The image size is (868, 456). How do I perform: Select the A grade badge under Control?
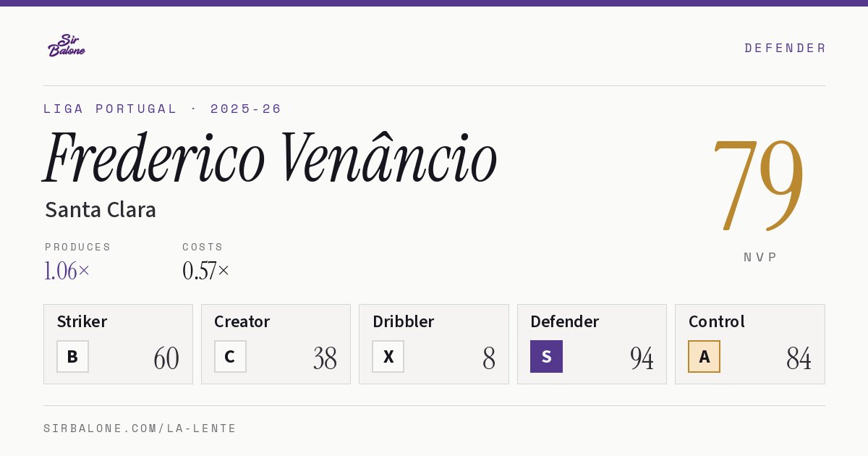(704, 356)
